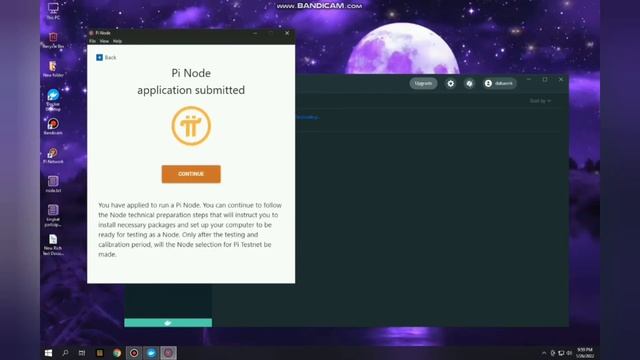Open the View menu in Pi Node
The height and width of the screenshot is (360, 640).
pos(104,41)
